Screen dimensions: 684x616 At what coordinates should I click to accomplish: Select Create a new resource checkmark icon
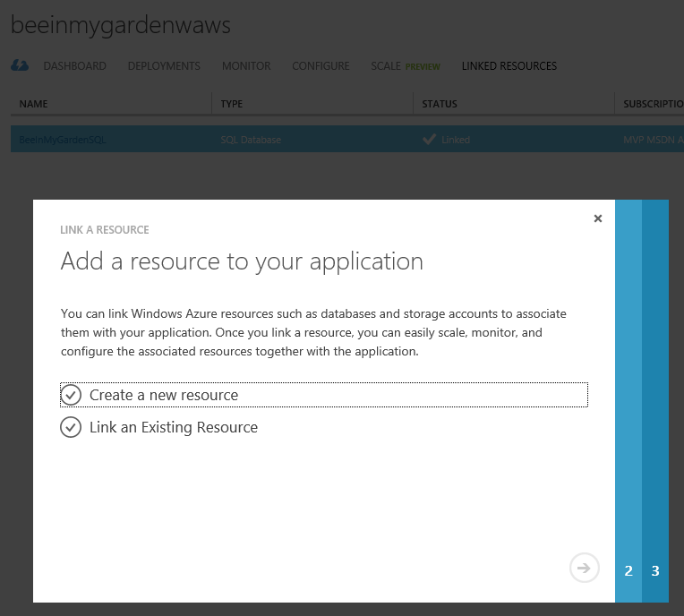[71, 395]
